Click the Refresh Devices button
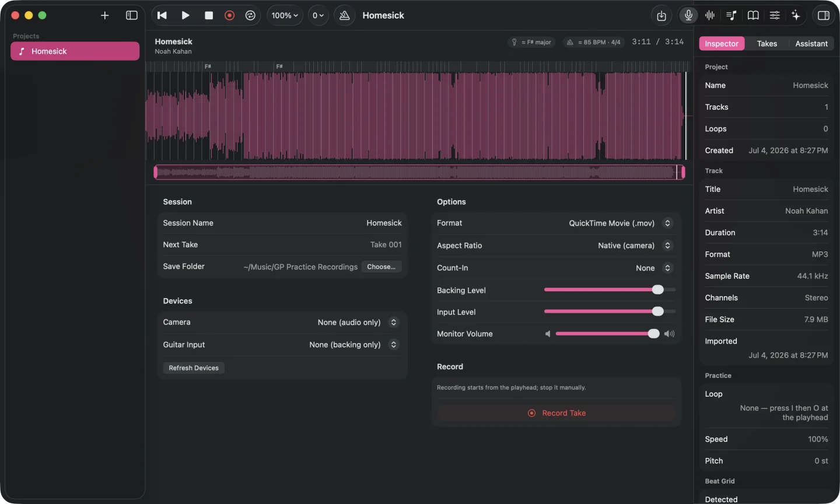The width and height of the screenshot is (840, 504). click(x=194, y=368)
